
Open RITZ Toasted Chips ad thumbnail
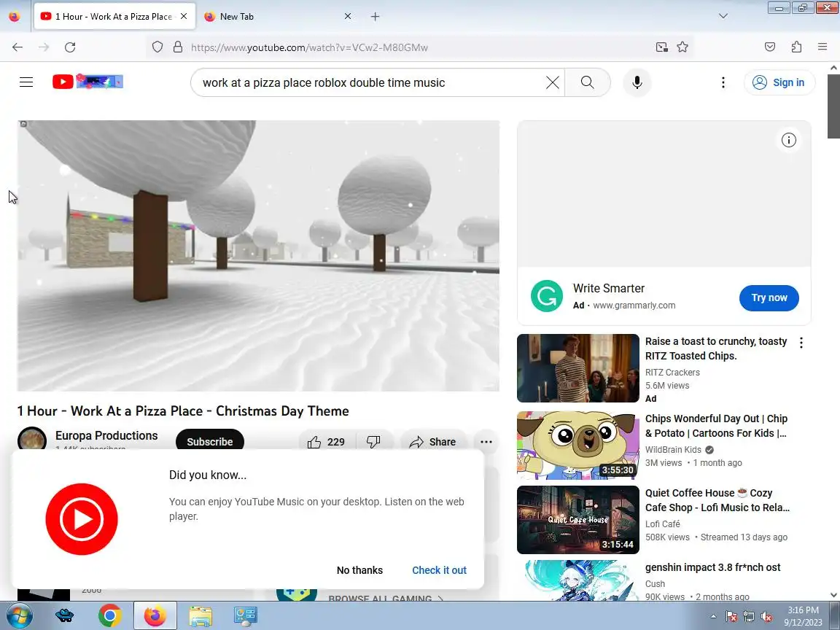pos(578,368)
